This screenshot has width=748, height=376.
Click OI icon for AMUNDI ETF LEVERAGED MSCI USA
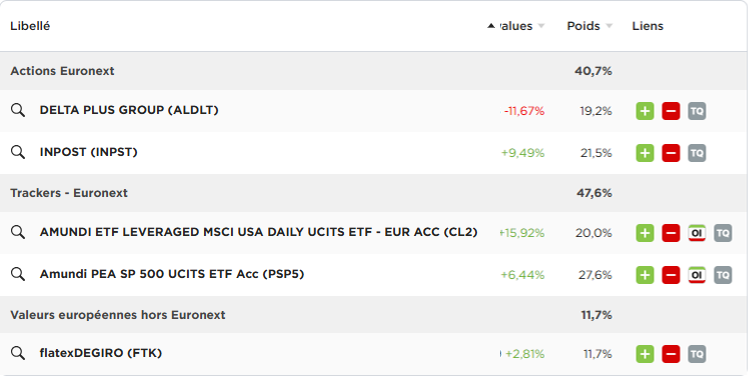pos(696,233)
